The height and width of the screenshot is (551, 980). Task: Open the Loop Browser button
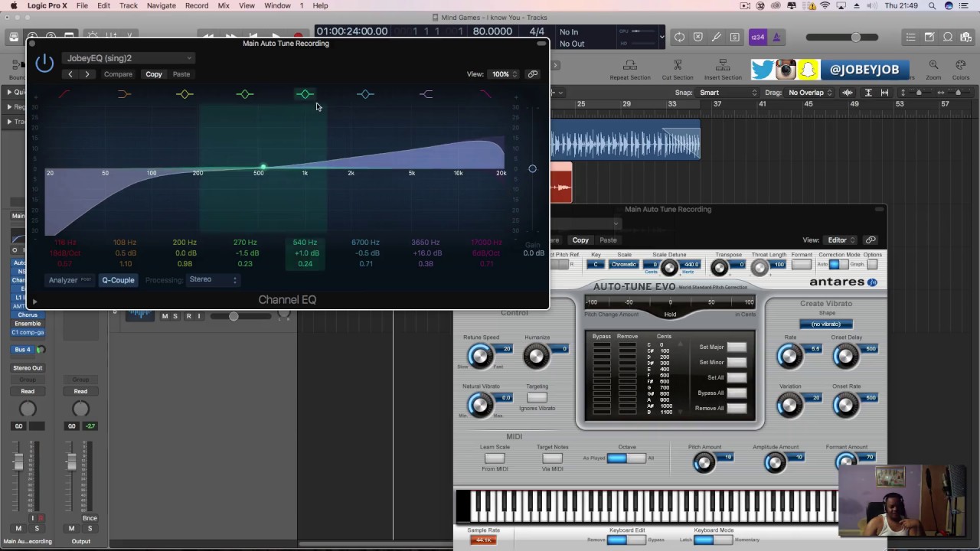[x=948, y=37]
